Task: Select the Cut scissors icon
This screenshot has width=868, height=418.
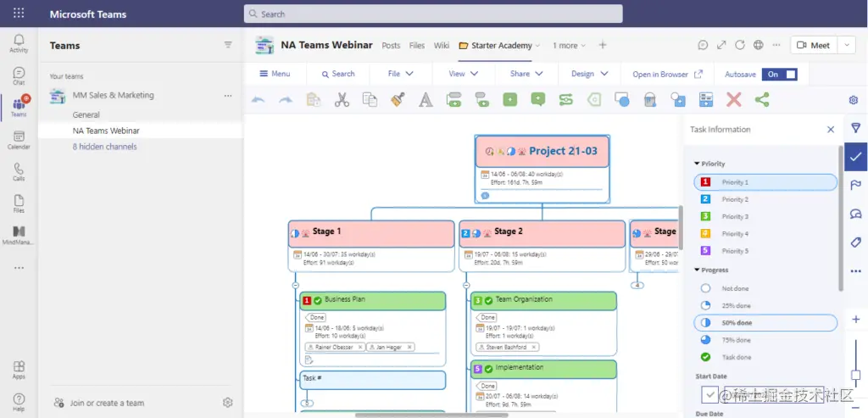Action: tap(342, 100)
